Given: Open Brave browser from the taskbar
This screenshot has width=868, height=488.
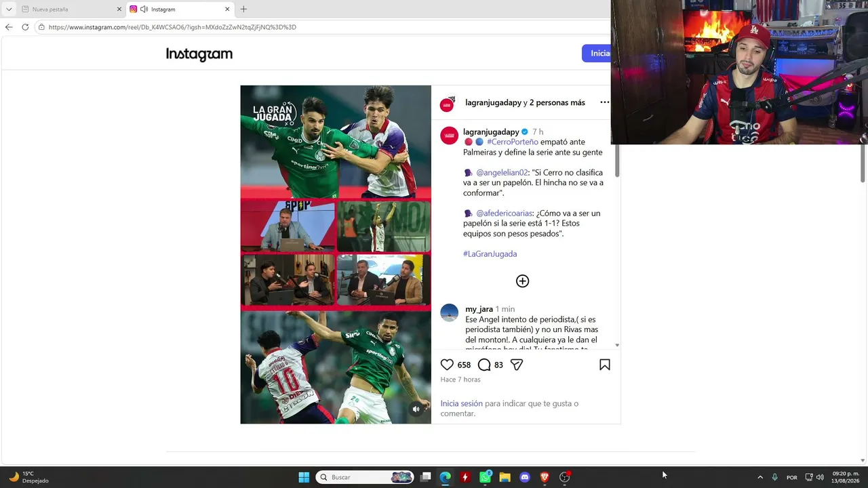Looking at the screenshot, I should tap(544, 477).
